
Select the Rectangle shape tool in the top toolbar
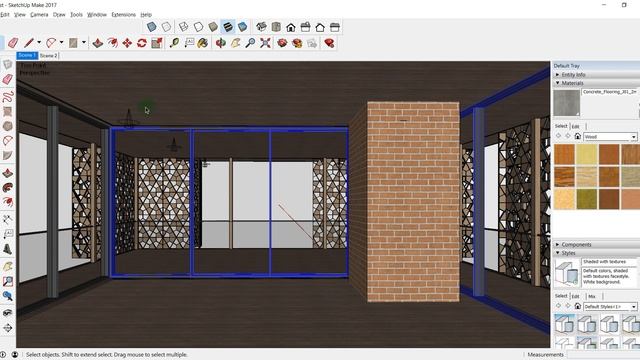[73, 42]
